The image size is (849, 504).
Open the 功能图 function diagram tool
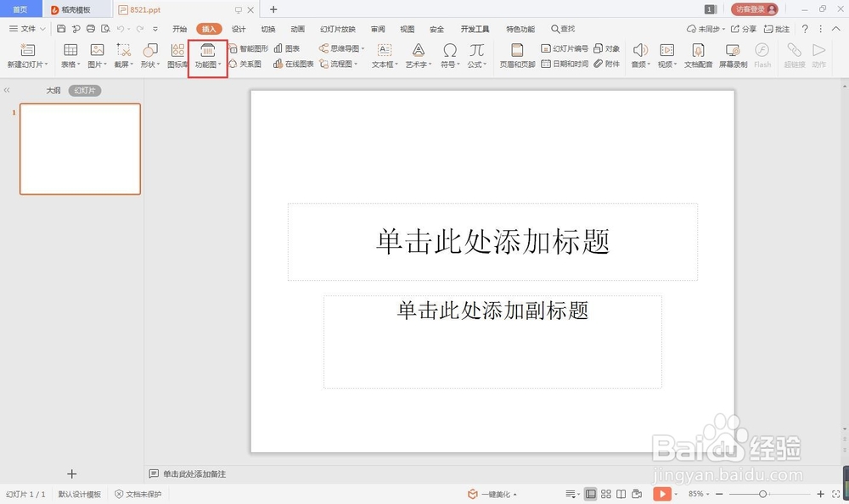click(208, 56)
